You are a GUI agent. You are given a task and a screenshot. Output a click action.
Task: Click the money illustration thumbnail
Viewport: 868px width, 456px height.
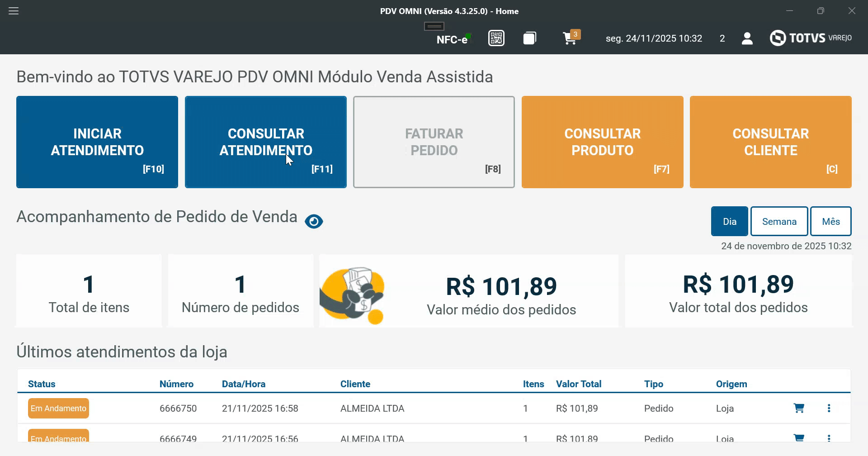[x=352, y=295]
